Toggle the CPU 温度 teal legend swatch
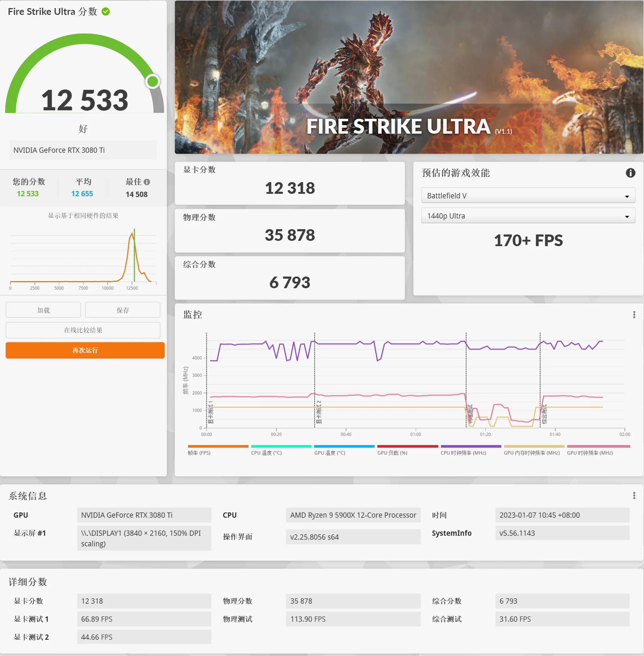The height and width of the screenshot is (656, 644). pyautogui.click(x=281, y=446)
